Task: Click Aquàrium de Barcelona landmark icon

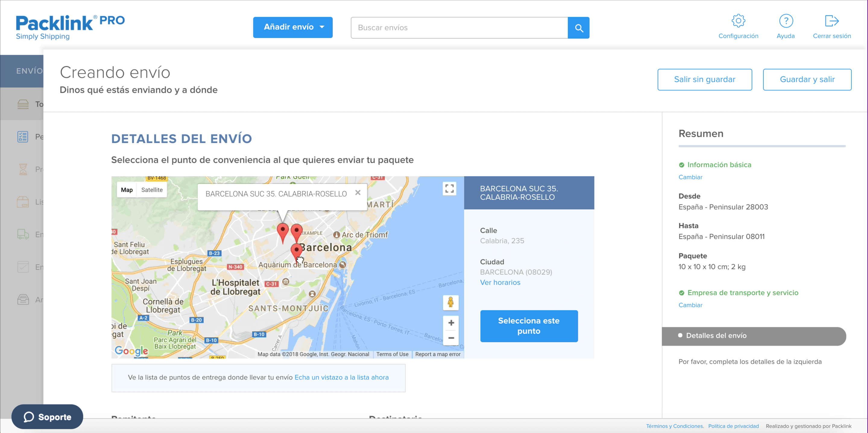Action: coord(343,265)
